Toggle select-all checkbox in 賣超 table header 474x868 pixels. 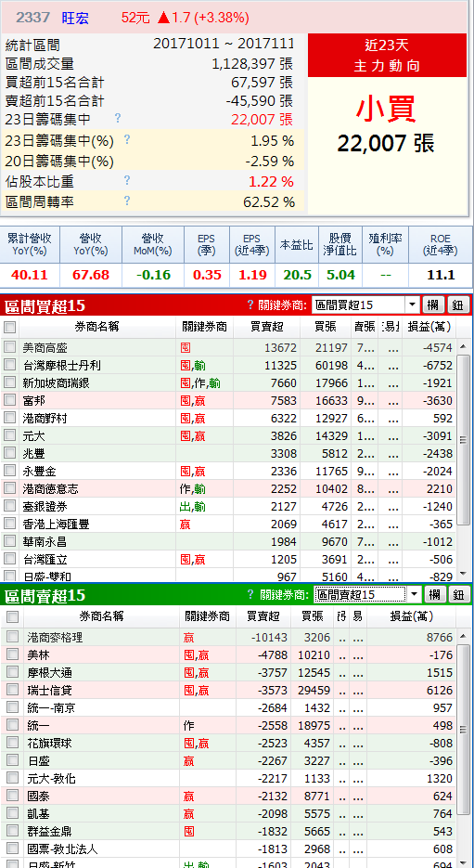[12, 616]
